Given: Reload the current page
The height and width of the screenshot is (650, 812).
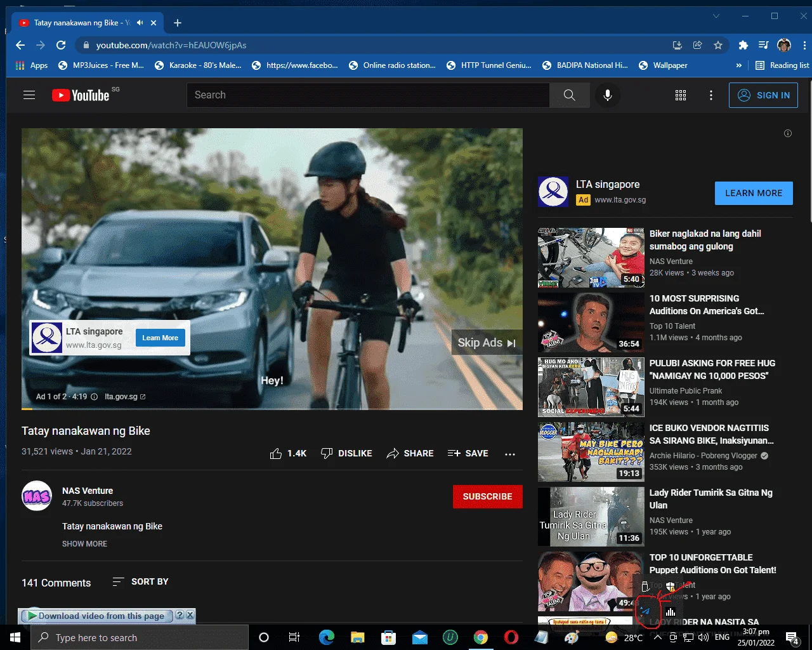Looking at the screenshot, I should pos(61,45).
